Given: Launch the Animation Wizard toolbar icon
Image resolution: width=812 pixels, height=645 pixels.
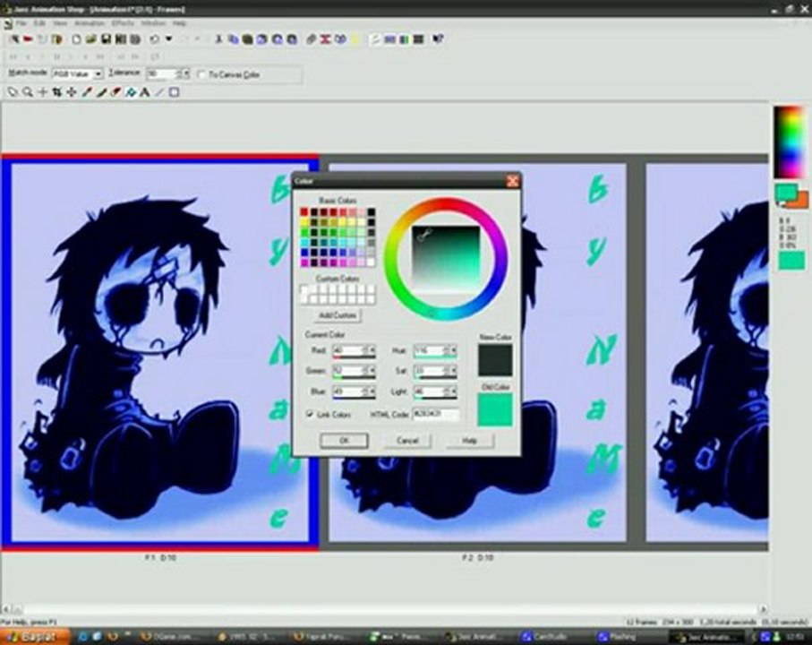Looking at the screenshot, I should 14,39.
